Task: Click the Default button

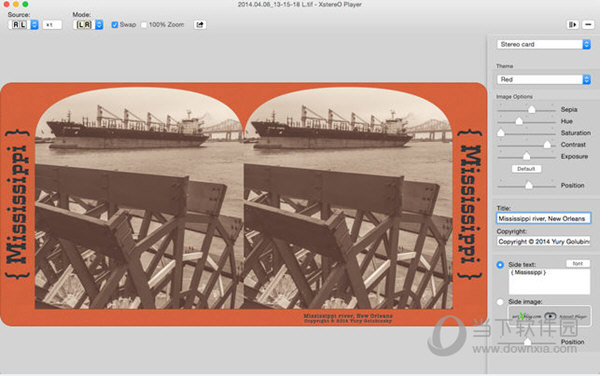Action: point(526,169)
